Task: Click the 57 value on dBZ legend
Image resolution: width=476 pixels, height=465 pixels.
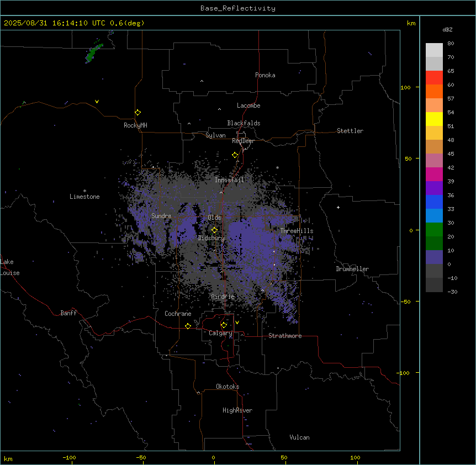Action: pos(451,98)
